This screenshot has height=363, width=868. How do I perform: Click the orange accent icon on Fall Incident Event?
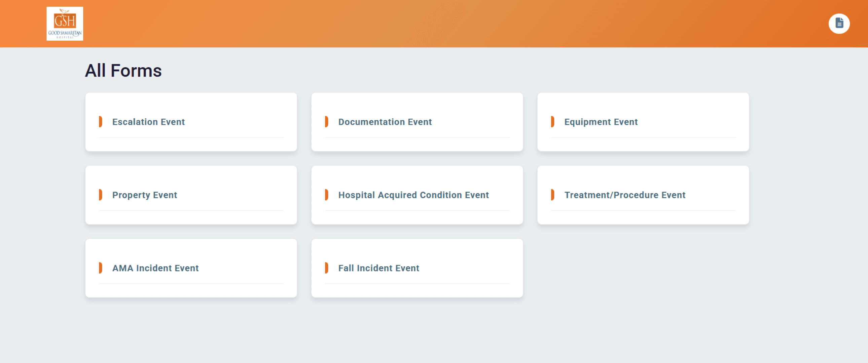point(327,268)
